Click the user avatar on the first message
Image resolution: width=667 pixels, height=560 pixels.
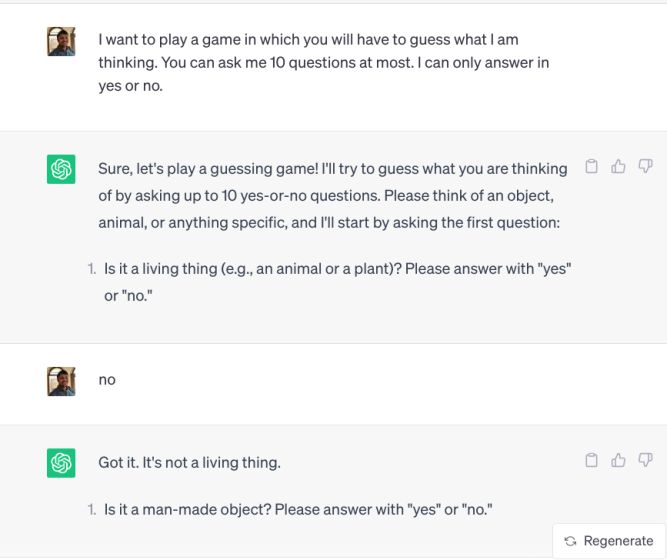62,41
